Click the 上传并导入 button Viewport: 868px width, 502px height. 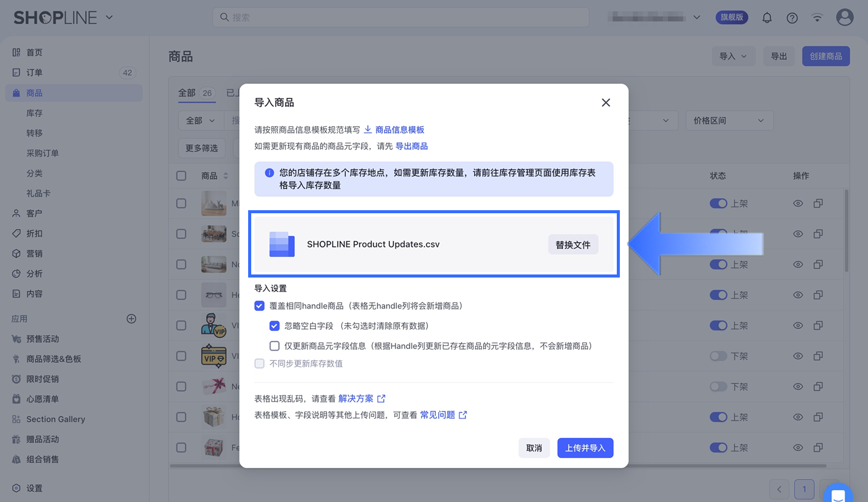[x=585, y=448]
